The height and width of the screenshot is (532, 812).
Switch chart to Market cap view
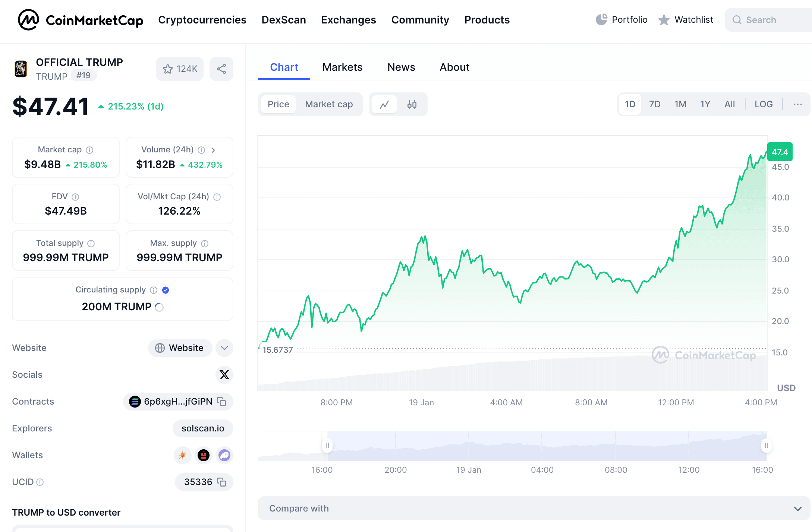coord(329,104)
